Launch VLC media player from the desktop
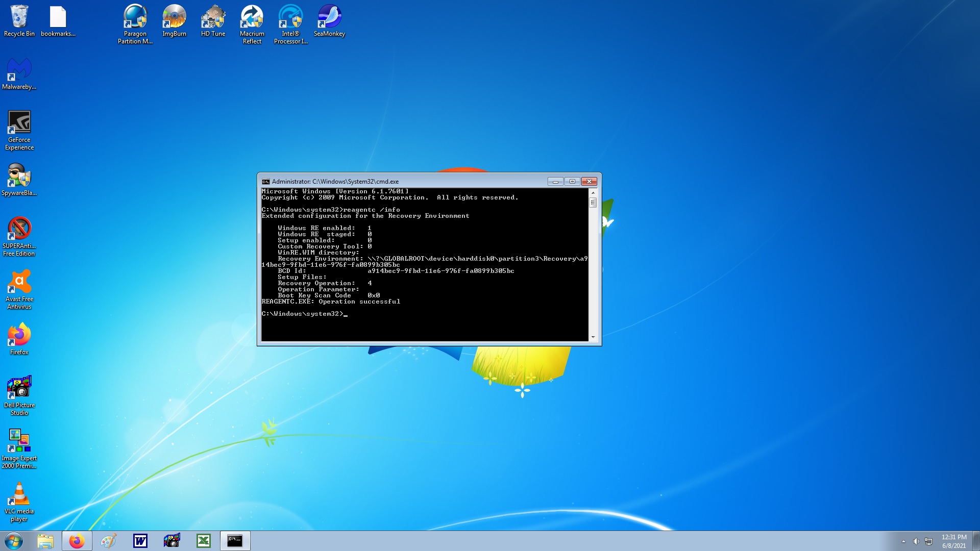Image resolution: width=980 pixels, height=551 pixels. [x=19, y=501]
